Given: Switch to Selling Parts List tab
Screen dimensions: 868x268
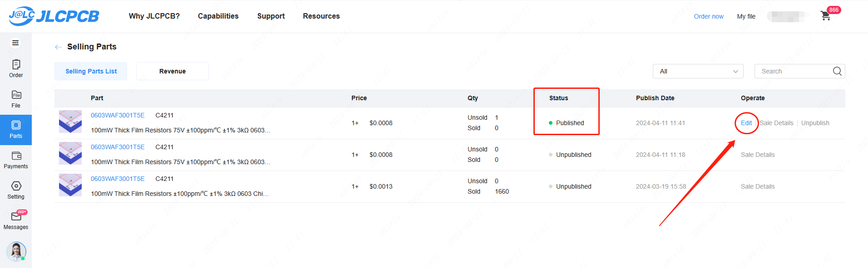Looking at the screenshot, I should (91, 71).
